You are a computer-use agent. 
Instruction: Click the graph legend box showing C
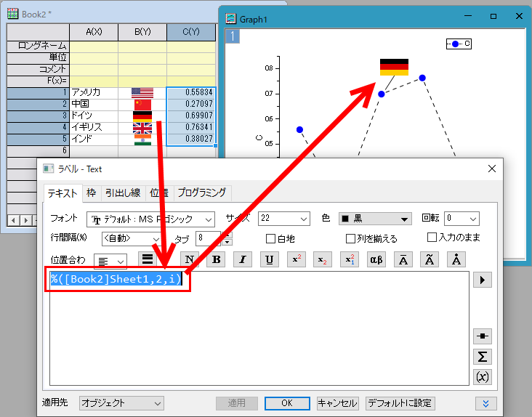tap(459, 44)
